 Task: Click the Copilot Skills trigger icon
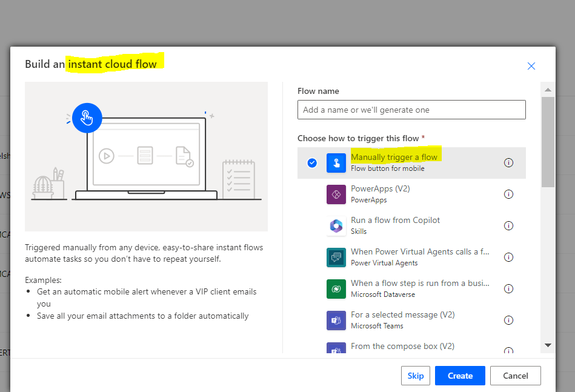336,225
